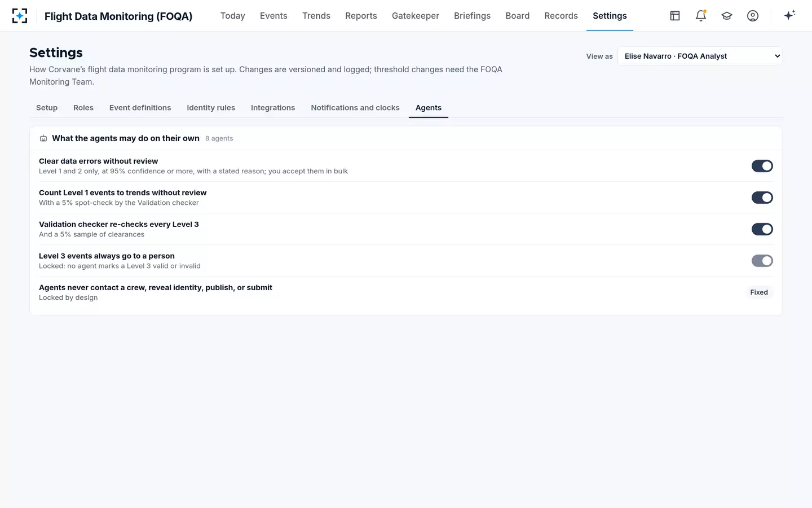
Task: Open the Gatekeeper page
Action: click(416, 16)
